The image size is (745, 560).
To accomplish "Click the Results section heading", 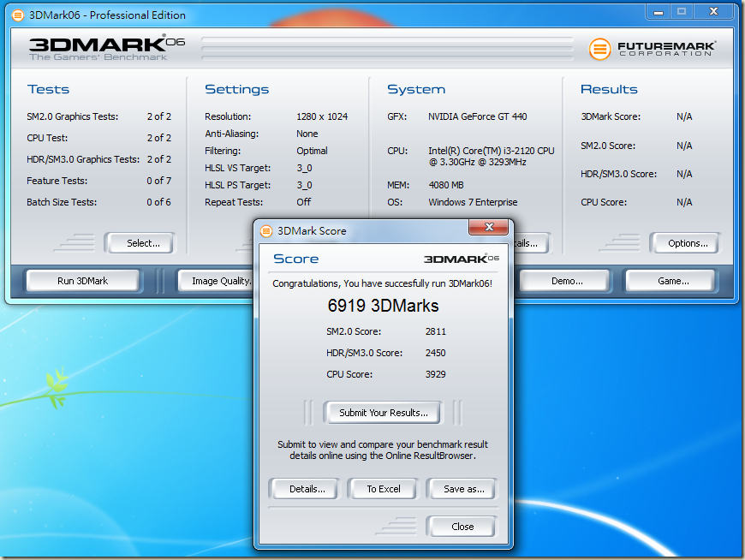I will (x=609, y=89).
